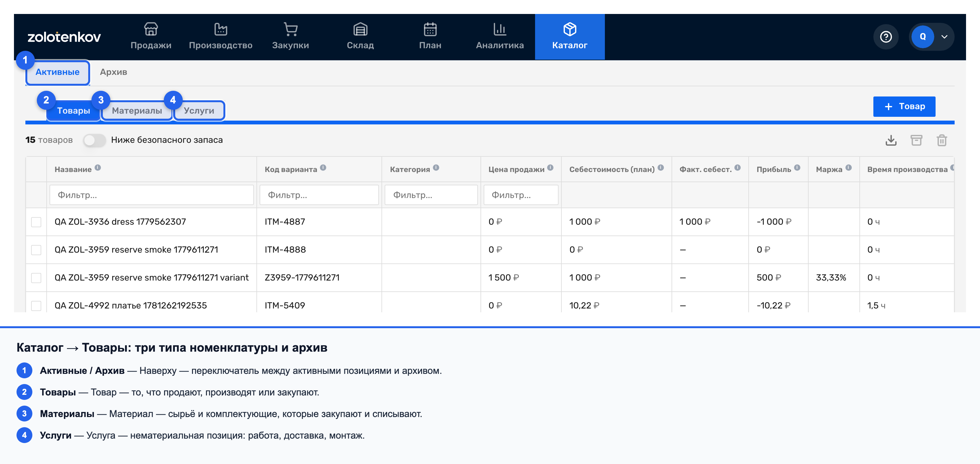The height and width of the screenshot is (464, 980).
Task: Toggle Ниже безопасного запаса switch
Action: click(94, 140)
